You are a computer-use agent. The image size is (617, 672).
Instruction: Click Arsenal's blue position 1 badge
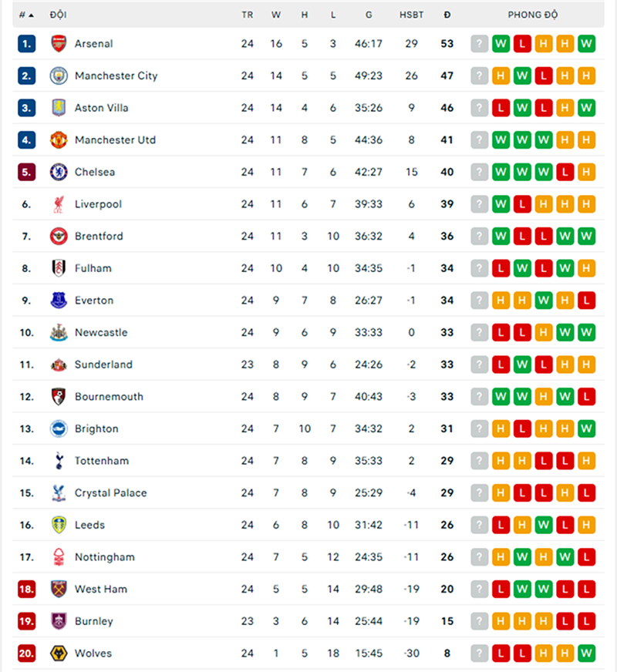click(x=26, y=44)
